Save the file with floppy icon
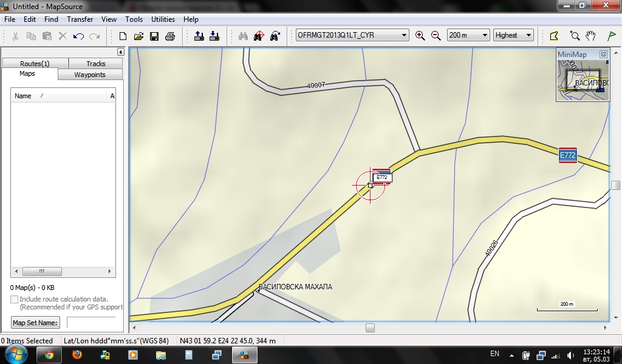 click(154, 36)
